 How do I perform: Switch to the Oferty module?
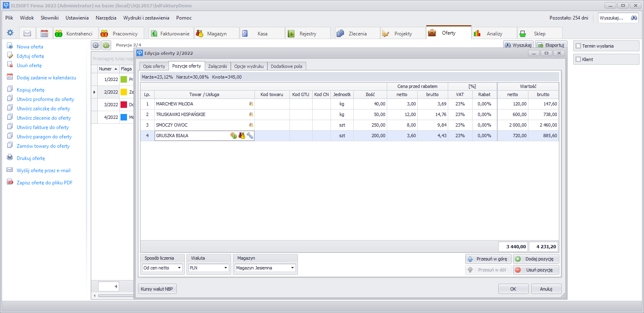pos(449,33)
